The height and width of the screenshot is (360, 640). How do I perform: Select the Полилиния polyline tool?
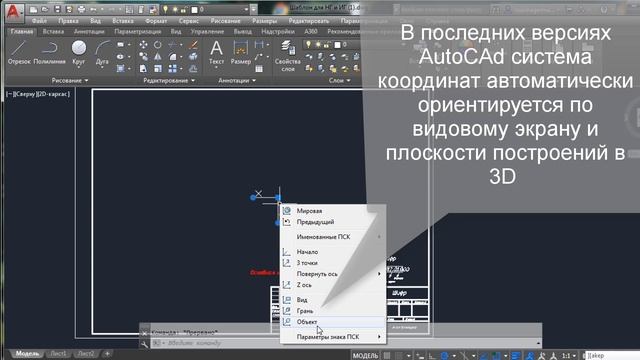tap(49, 52)
